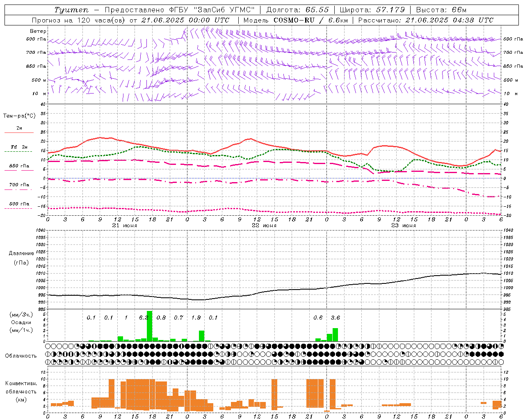Click the "6.2" precipitation amount

pyautogui.click(x=144, y=317)
